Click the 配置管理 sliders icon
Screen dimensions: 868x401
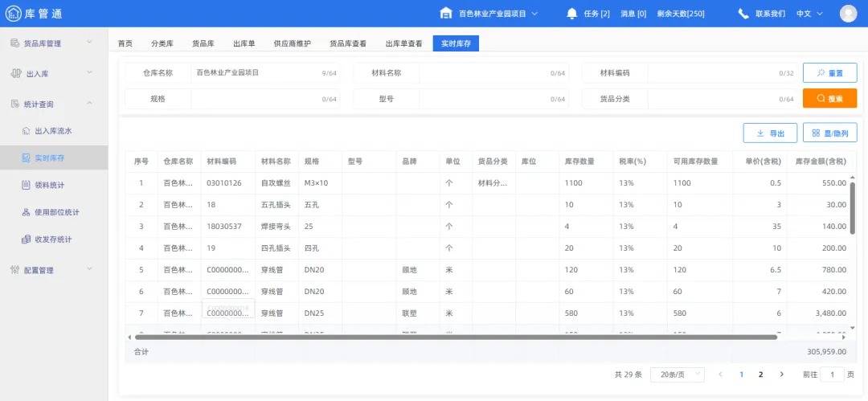15,270
